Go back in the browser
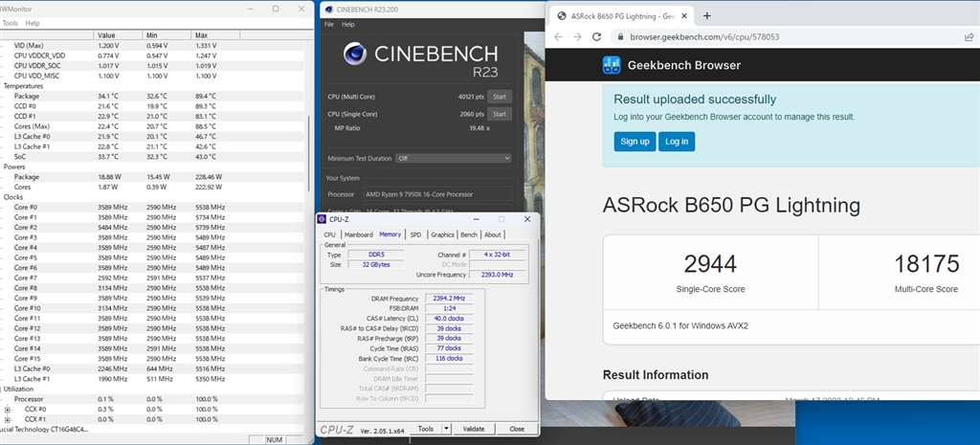980x445 pixels. click(x=558, y=37)
